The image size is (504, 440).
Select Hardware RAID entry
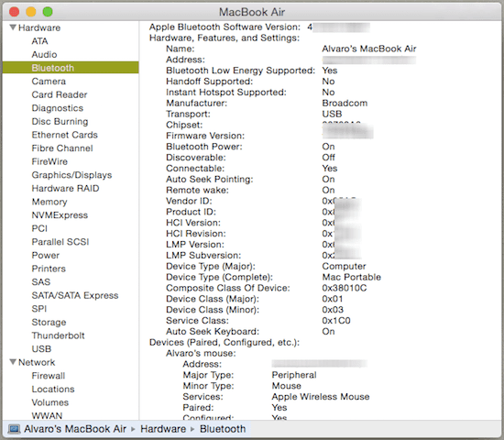(x=65, y=188)
